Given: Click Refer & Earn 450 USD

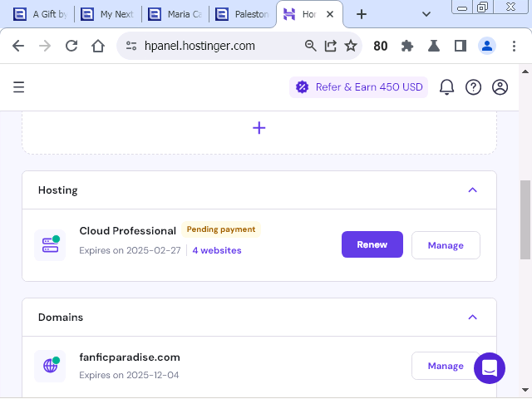Looking at the screenshot, I should (x=358, y=87).
